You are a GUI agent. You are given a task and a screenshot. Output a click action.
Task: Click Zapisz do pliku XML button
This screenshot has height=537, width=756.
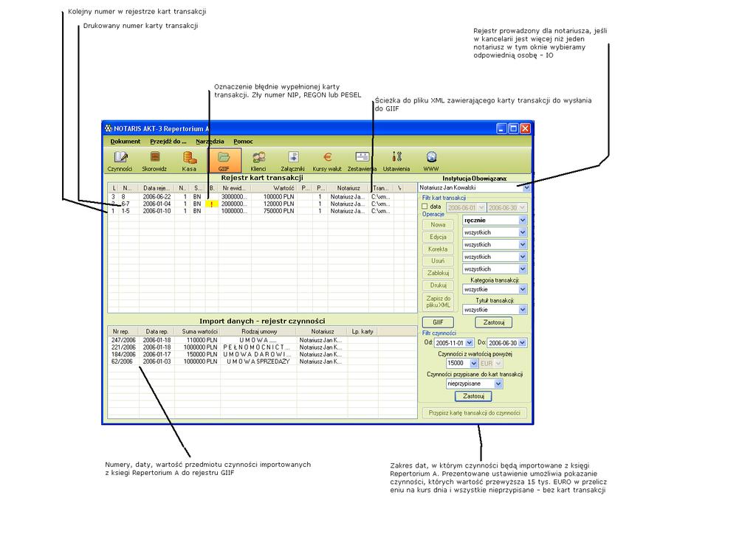(x=438, y=302)
